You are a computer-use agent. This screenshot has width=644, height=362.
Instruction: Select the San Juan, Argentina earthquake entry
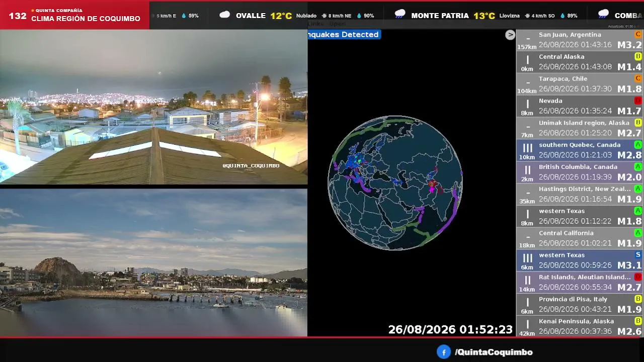[x=580, y=40]
